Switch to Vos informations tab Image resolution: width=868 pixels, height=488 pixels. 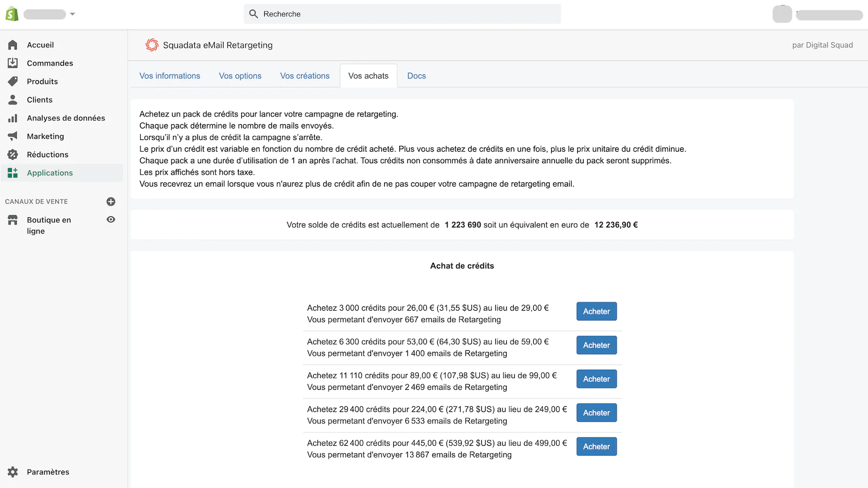170,76
